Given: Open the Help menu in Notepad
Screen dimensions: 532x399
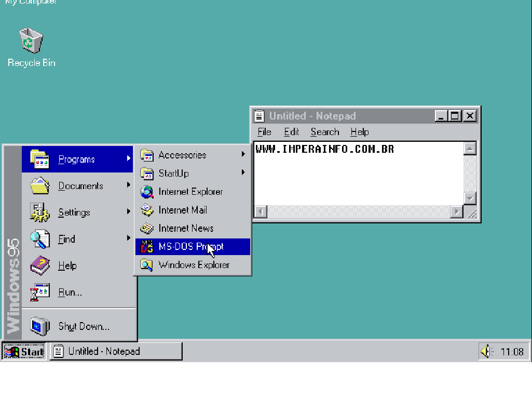Looking at the screenshot, I should (x=360, y=132).
